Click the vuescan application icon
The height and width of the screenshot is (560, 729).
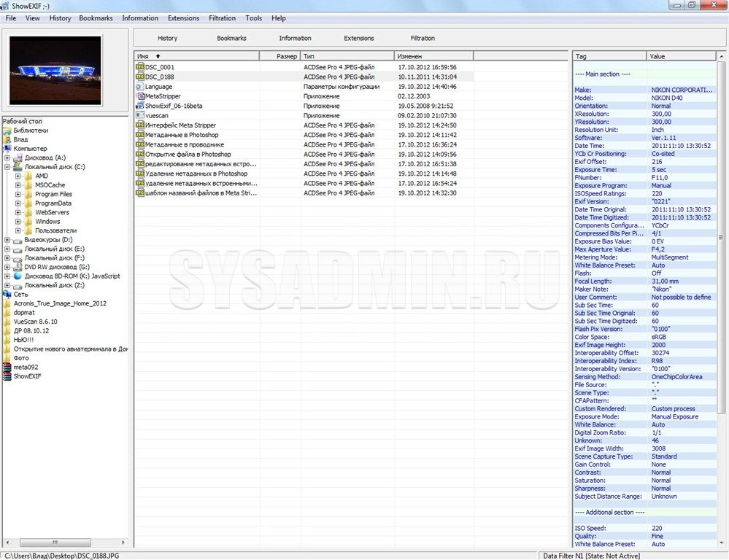pos(140,115)
